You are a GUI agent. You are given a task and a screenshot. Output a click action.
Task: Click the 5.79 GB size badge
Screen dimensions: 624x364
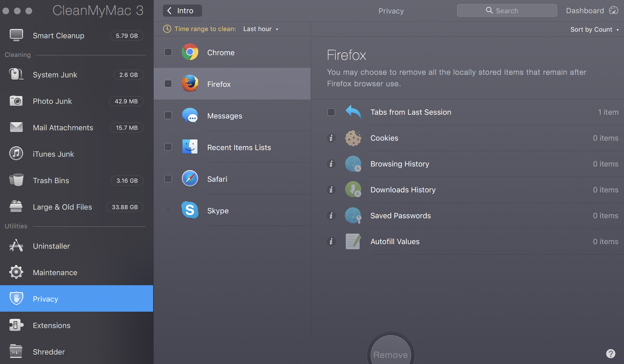click(x=127, y=36)
